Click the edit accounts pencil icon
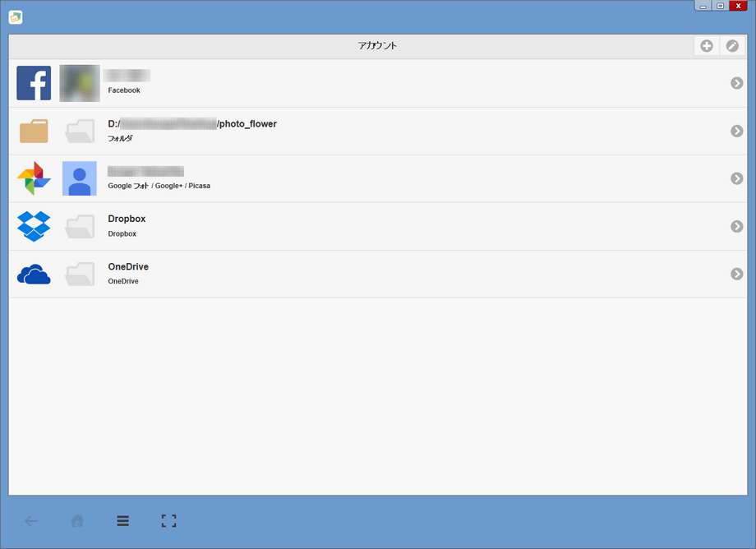This screenshot has height=549, width=756. 732,46
